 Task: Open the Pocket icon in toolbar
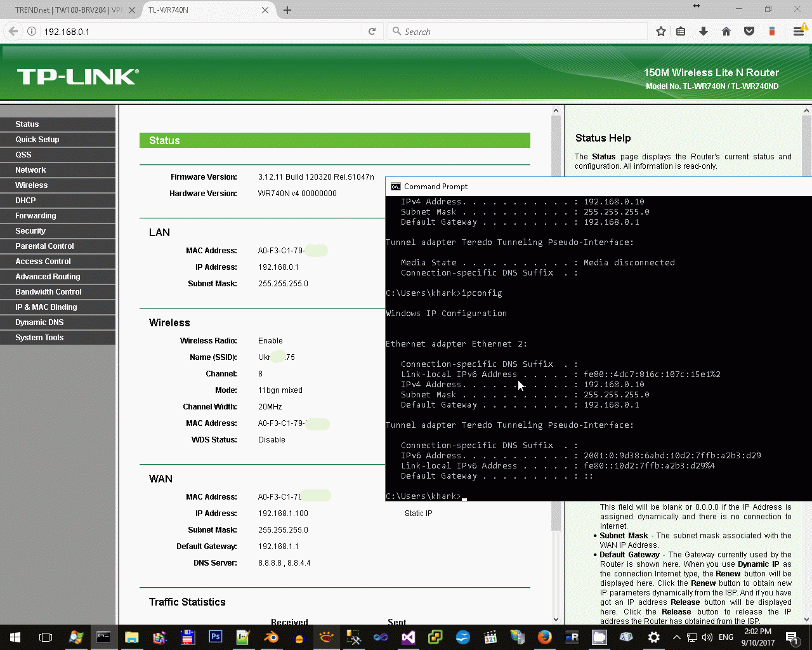(x=749, y=31)
